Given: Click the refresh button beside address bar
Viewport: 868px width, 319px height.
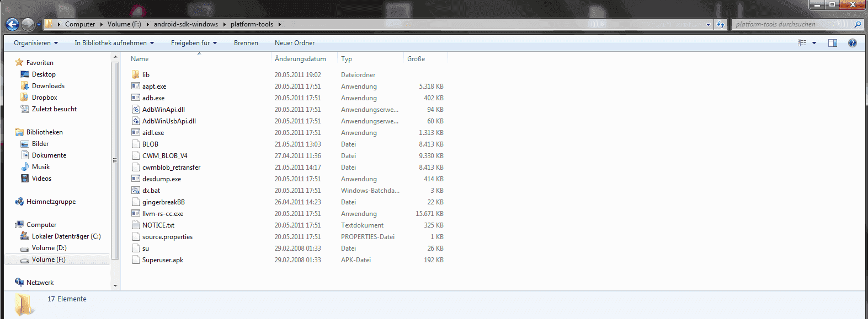Looking at the screenshot, I should [x=721, y=24].
